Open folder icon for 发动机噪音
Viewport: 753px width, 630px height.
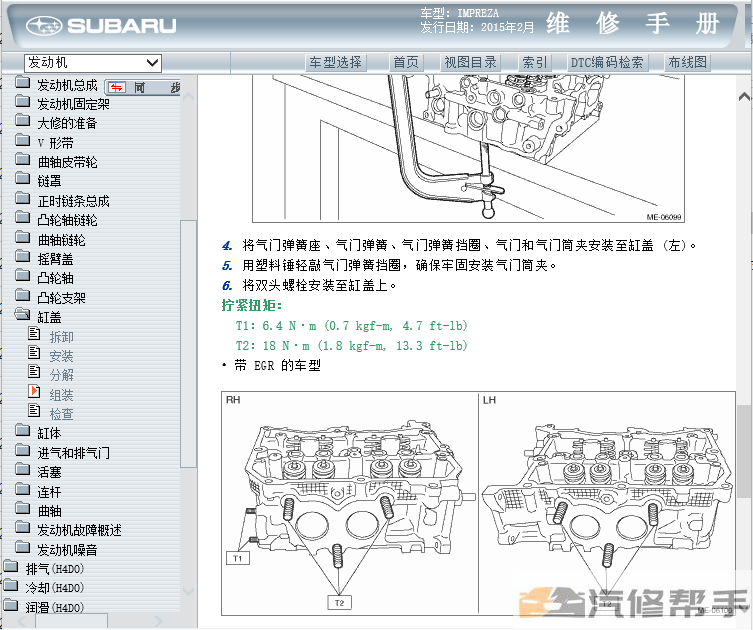point(22,546)
